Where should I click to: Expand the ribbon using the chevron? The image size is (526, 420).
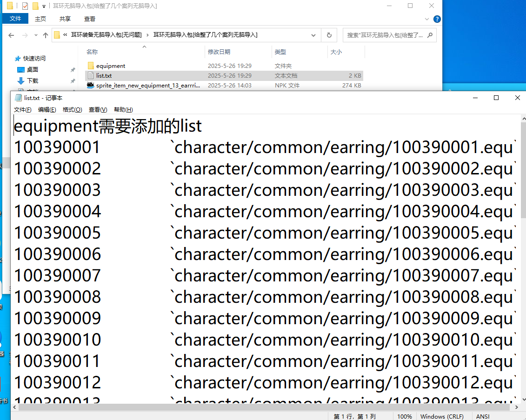[427, 19]
